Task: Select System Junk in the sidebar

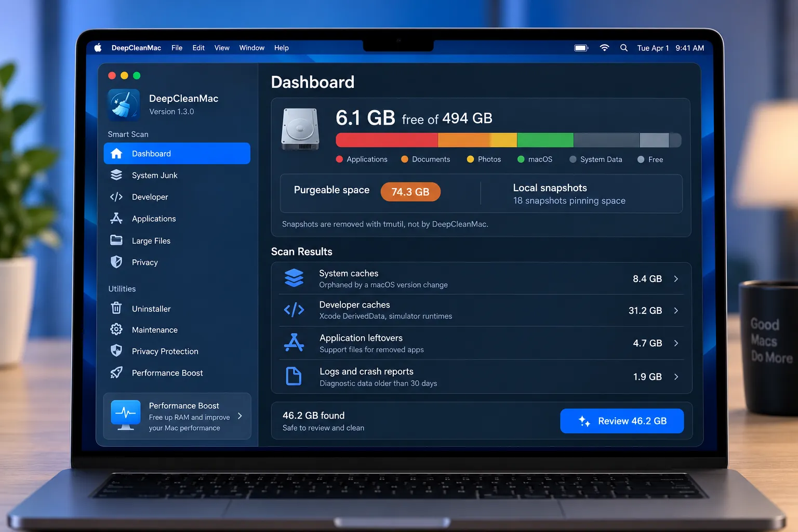Action: pos(177,175)
